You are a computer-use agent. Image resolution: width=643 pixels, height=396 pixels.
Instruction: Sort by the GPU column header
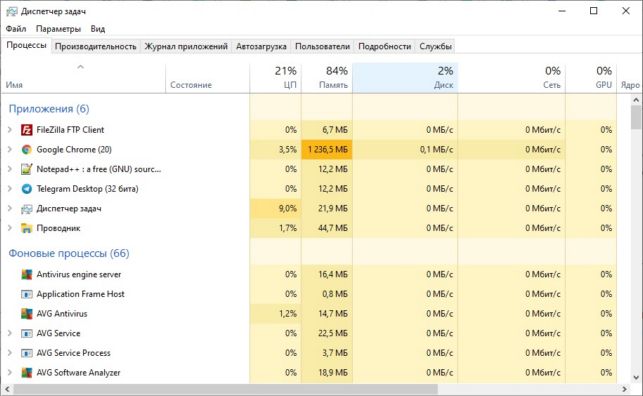pyautogui.click(x=591, y=78)
